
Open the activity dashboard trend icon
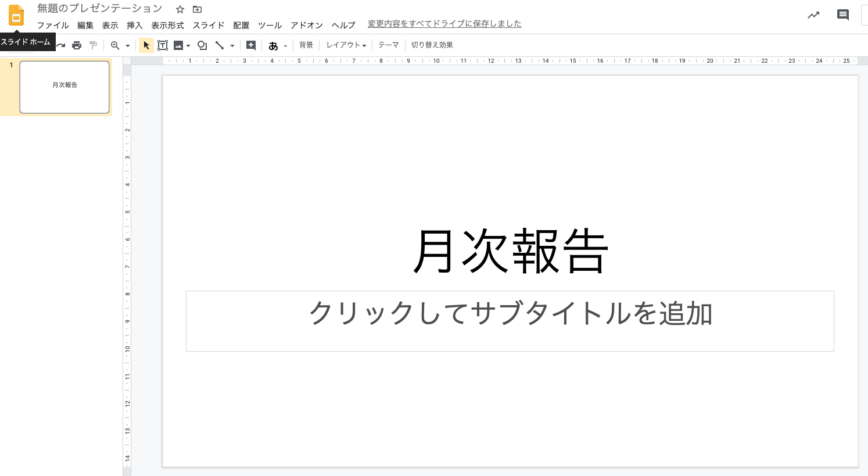(813, 15)
